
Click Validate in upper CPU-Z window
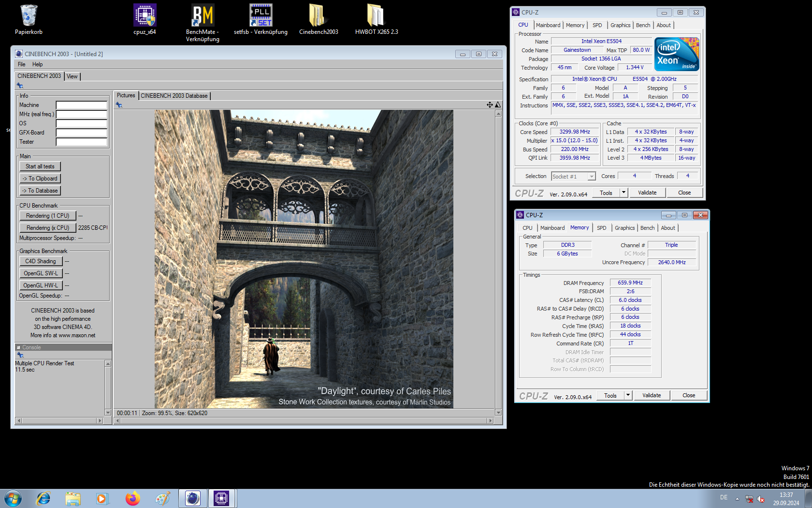[x=647, y=193]
